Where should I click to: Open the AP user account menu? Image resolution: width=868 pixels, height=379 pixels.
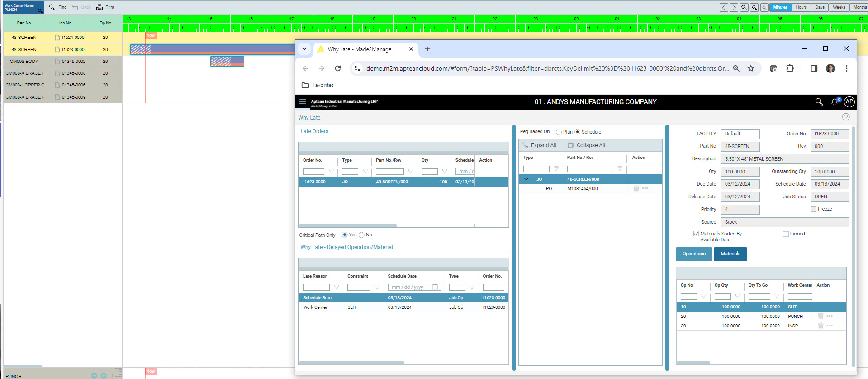(x=849, y=102)
